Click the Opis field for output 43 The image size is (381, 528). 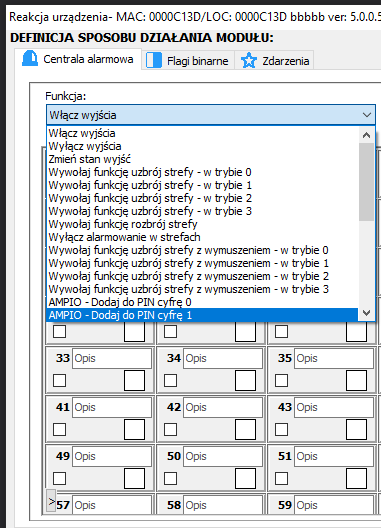(x=334, y=407)
